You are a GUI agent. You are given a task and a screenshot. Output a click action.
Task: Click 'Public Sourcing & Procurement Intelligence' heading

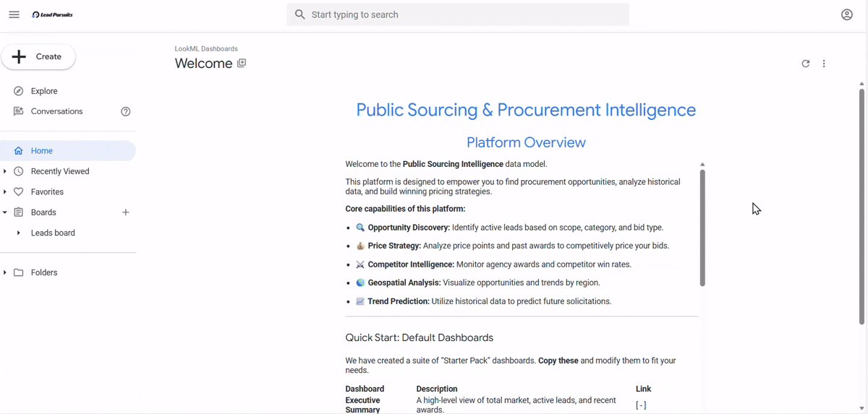(x=526, y=110)
